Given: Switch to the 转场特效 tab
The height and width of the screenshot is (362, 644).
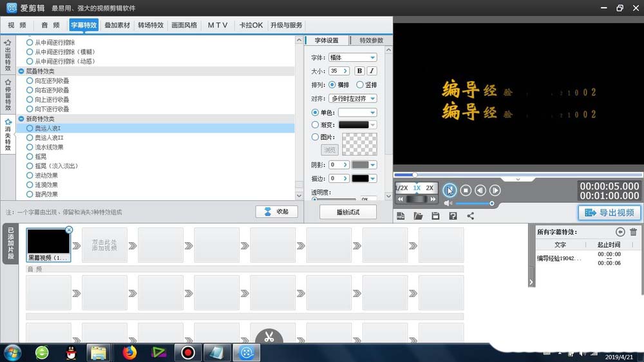Looking at the screenshot, I should coord(151,25).
